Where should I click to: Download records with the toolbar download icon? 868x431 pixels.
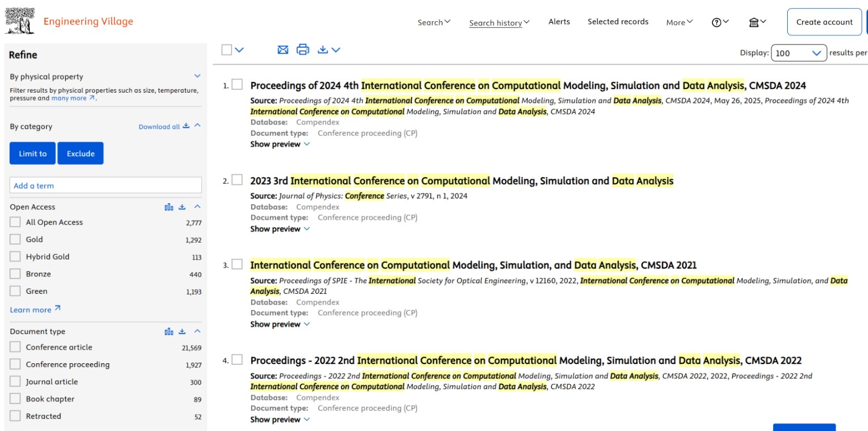[323, 50]
